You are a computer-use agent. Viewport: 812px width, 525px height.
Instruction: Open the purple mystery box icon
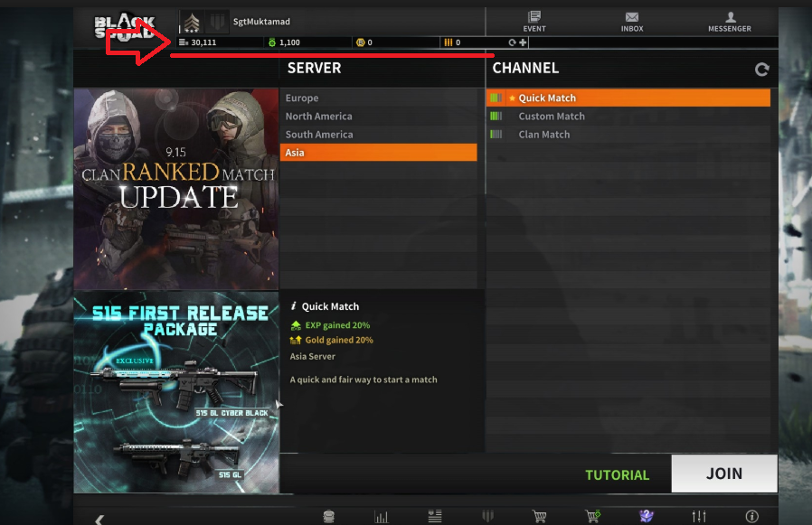click(x=647, y=516)
